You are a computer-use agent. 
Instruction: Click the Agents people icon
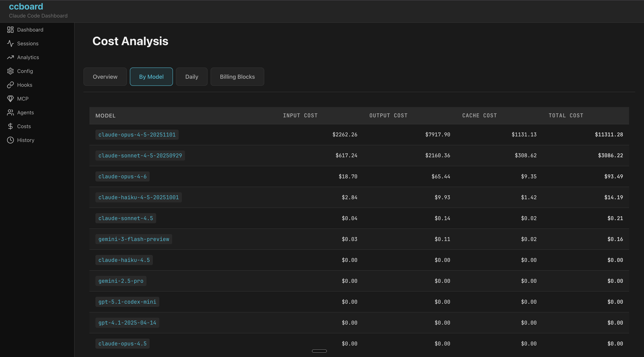(10, 113)
